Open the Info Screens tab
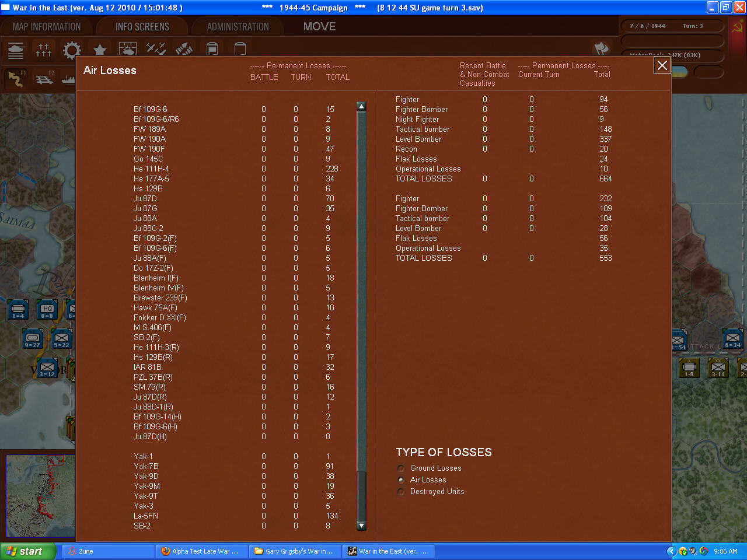 point(142,27)
